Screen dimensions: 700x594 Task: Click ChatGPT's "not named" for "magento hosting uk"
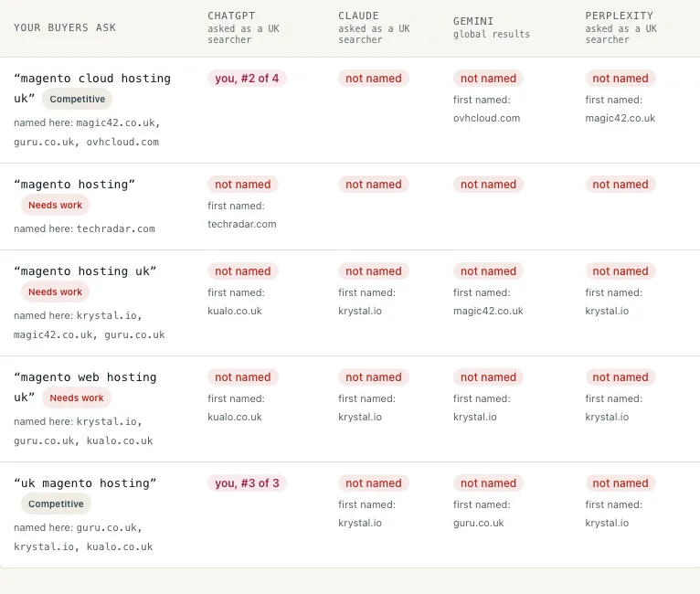point(243,271)
